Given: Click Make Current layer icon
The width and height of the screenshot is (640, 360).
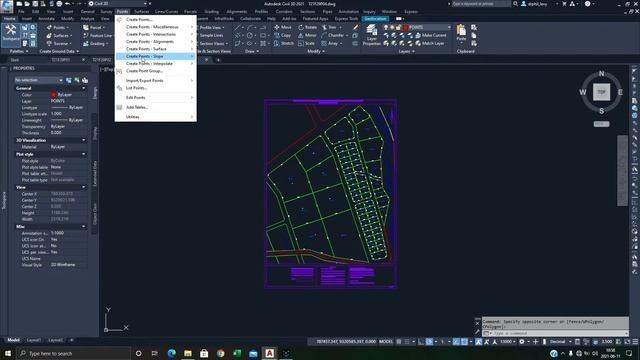Looking at the screenshot, I should tap(418, 36).
